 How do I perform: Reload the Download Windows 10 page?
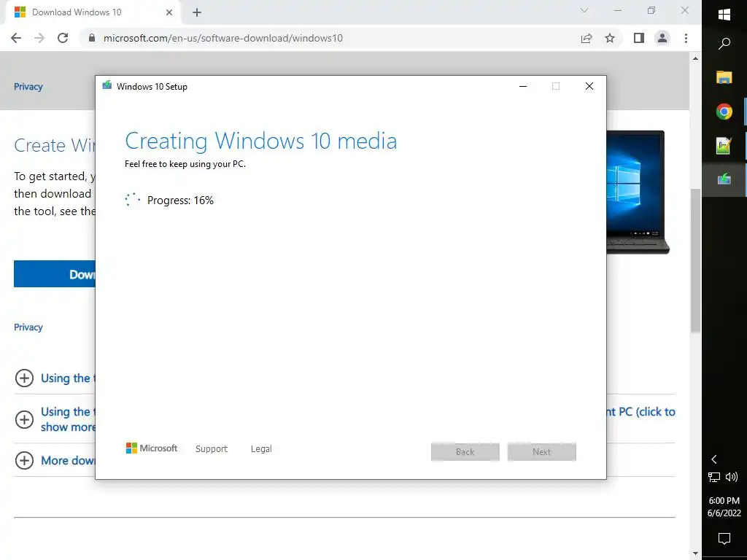pos(63,38)
